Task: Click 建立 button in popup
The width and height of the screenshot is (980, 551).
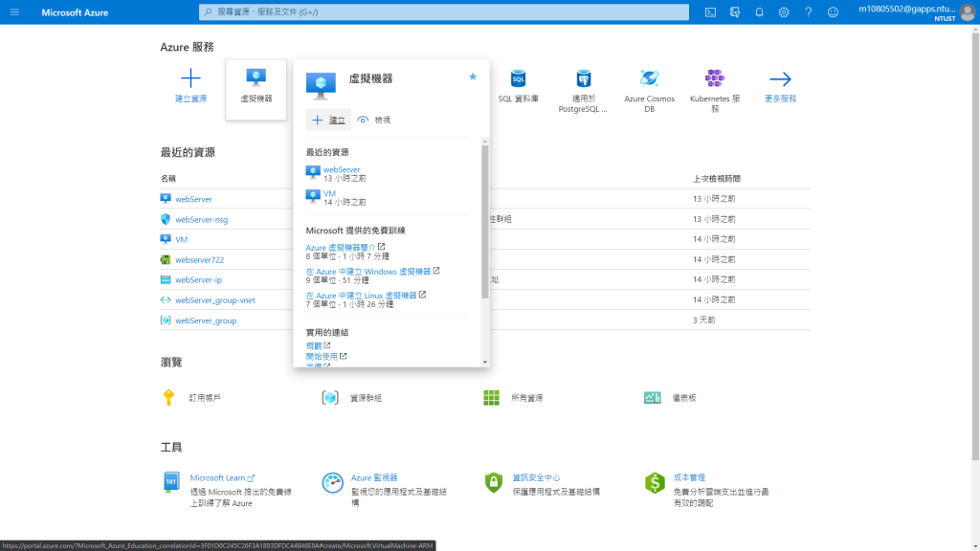Action: [328, 120]
